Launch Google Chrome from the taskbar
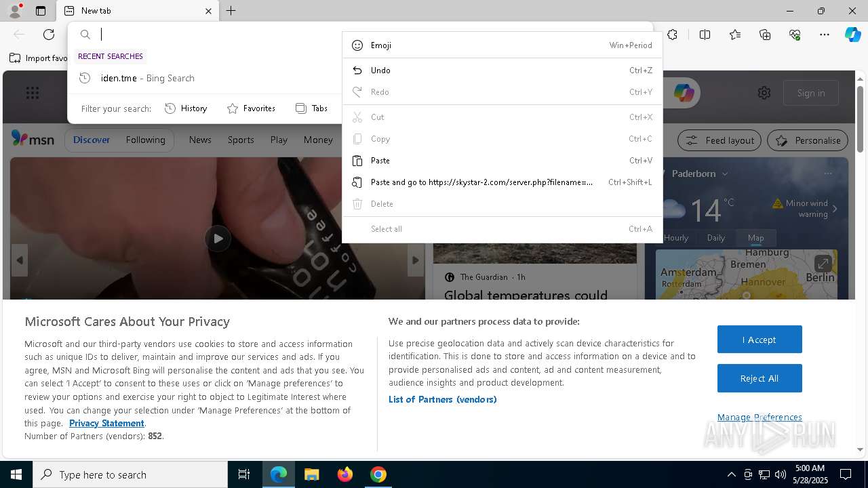This screenshot has width=868, height=488. [378, 474]
